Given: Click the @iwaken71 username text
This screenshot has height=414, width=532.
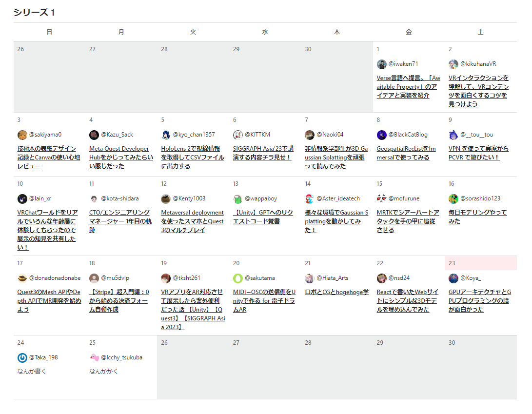Looking at the screenshot, I should (x=403, y=64).
